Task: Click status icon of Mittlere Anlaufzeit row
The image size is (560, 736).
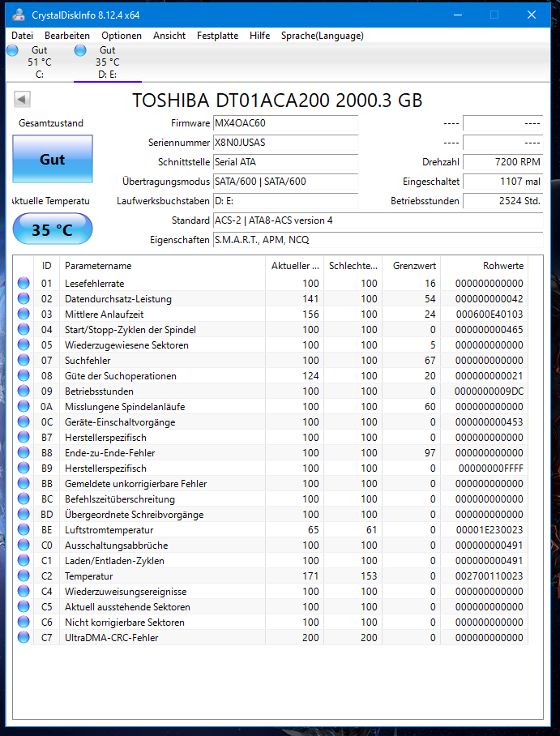Action: (24, 314)
